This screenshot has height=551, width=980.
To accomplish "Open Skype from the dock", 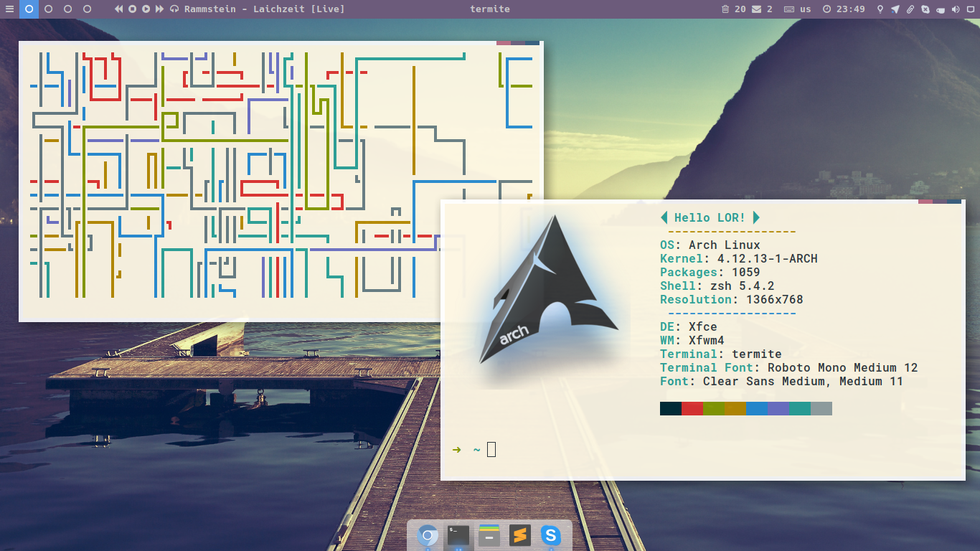I will tap(550, 535).
